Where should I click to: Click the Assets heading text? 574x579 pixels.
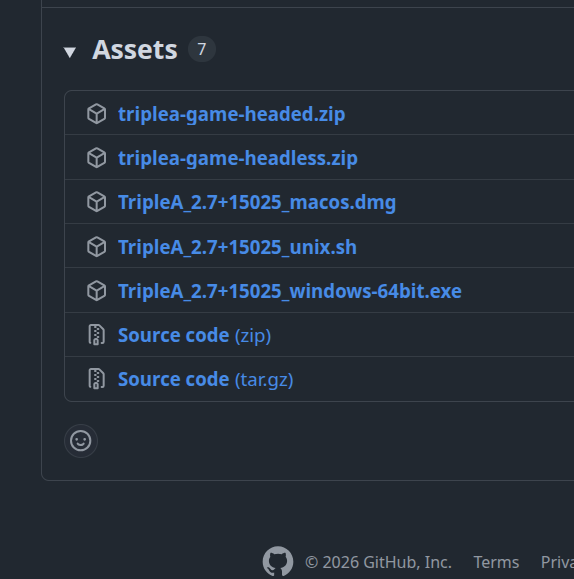pos(135,49)
